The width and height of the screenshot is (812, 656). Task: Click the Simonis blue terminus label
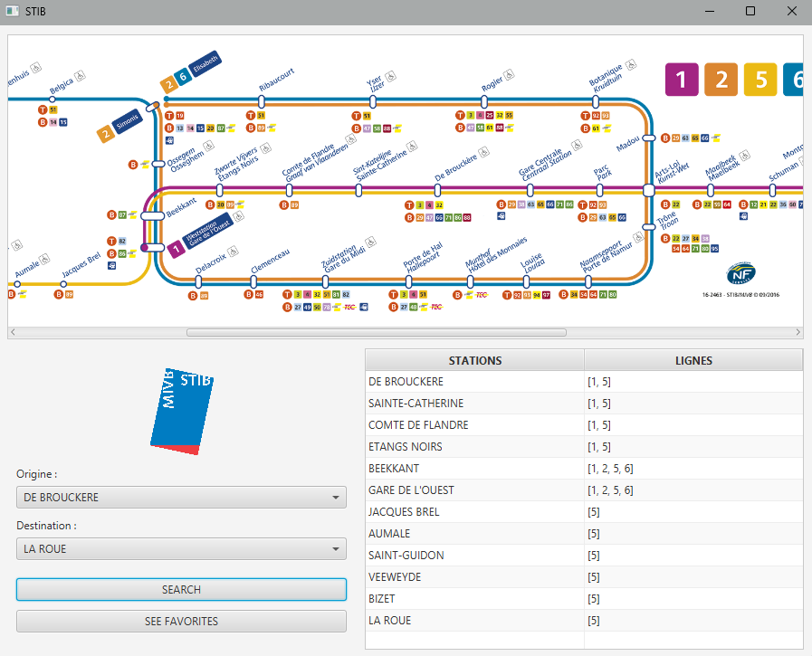(128, 121)
